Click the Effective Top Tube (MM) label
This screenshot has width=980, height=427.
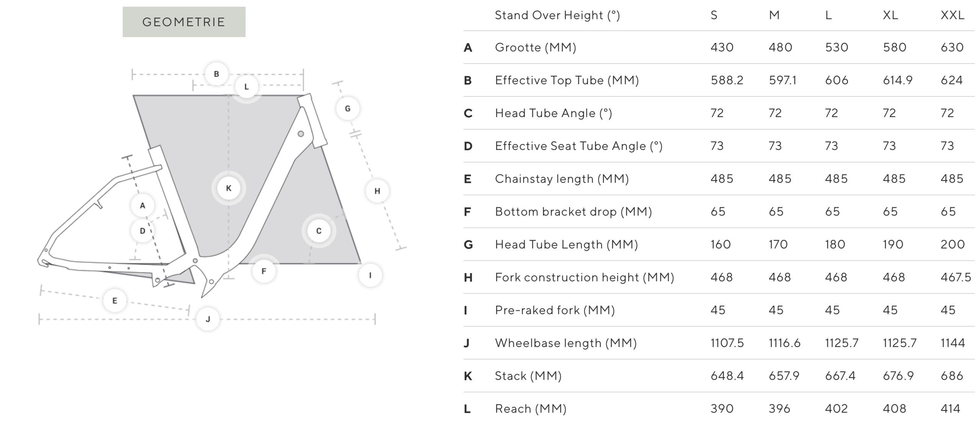(x=567, y=80)
